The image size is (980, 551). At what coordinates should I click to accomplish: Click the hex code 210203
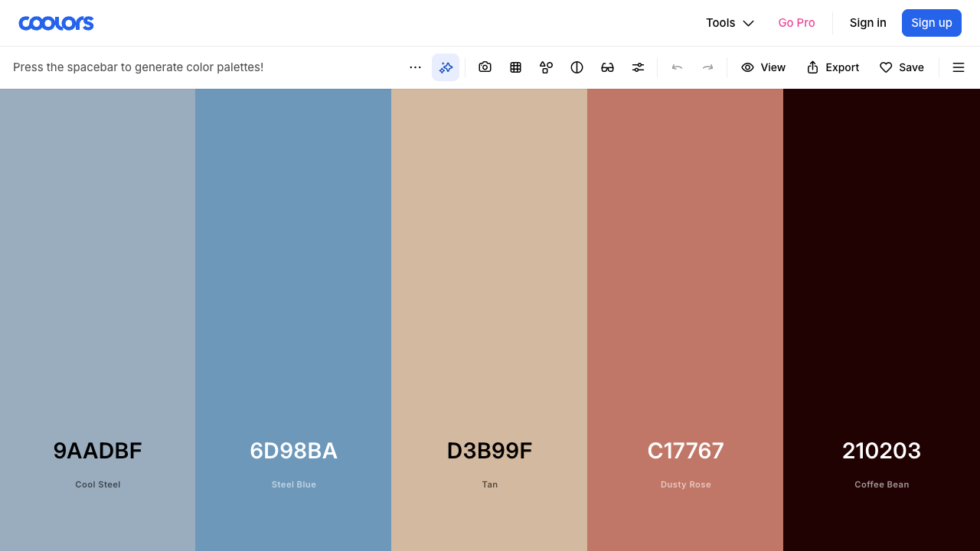coord(882,451)
